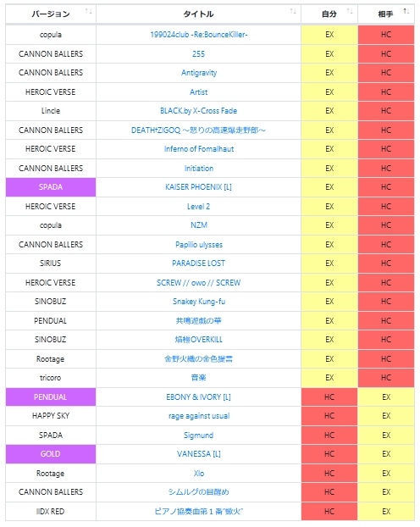Click the red HC cell for Xlo
420x527 pixels.
click(x=329, y=474)
